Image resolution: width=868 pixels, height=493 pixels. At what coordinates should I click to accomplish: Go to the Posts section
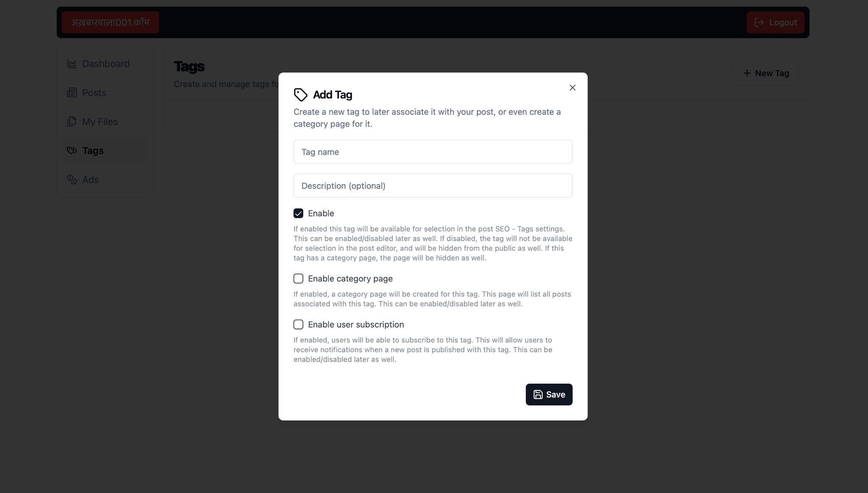[x=94, y=92]
